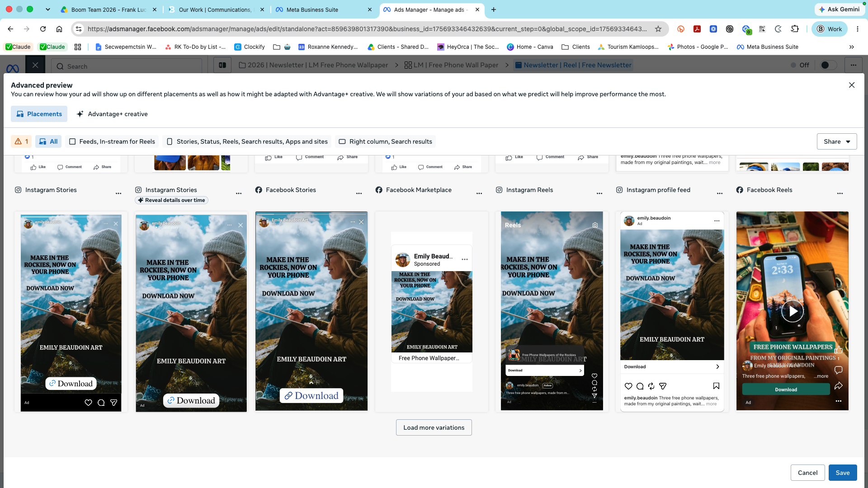868x488 pixels.
Task: Open the Share dropdown
Action: (x=837, y=141)
